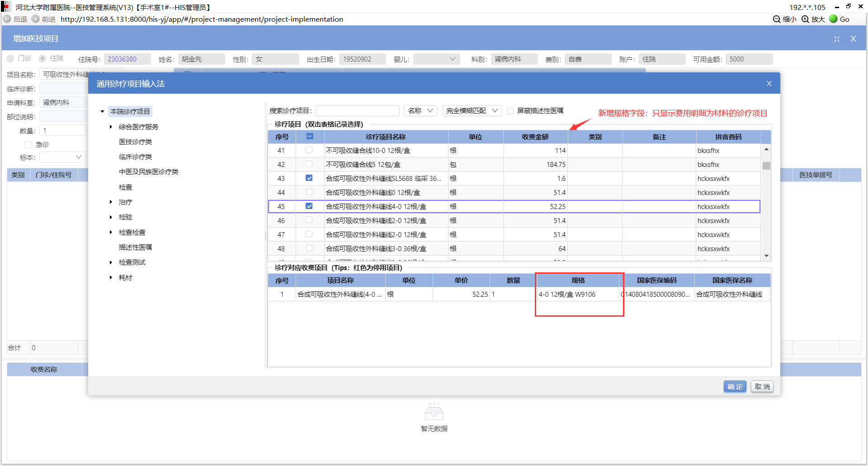Click the fullscreen icon in 增加医技项目 header
The image size is (868, 466).
(x=837, y=39)
